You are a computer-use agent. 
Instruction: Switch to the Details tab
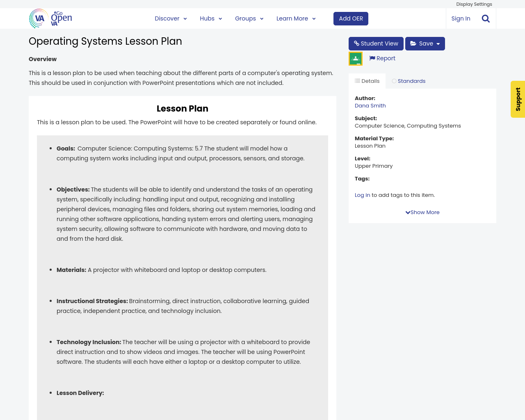click(x=367, y=80)
